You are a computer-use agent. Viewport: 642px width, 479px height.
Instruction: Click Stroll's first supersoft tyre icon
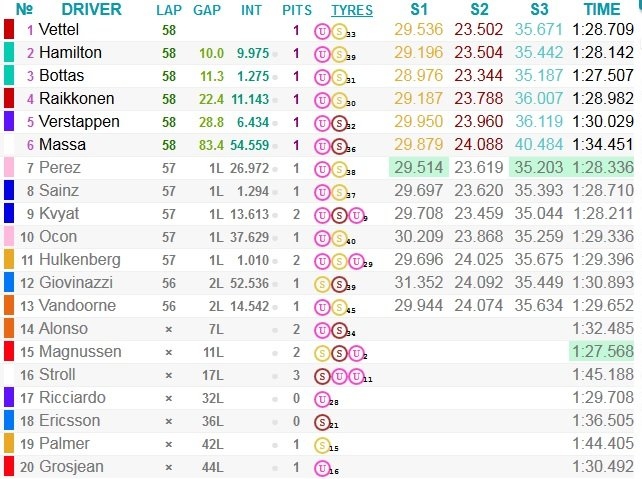(322, 376)
